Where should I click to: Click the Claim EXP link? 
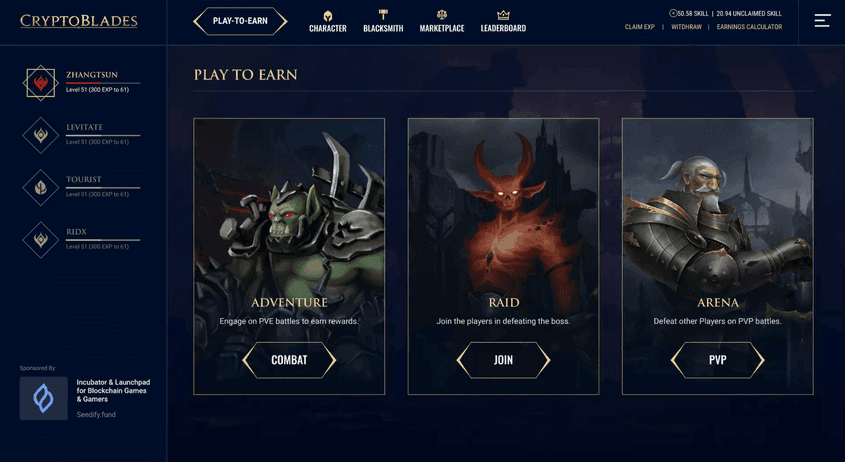click(640, 27)
